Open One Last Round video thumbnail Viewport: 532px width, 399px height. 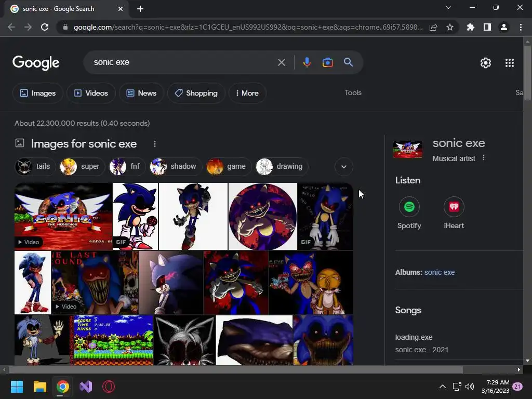click(95, 283)
